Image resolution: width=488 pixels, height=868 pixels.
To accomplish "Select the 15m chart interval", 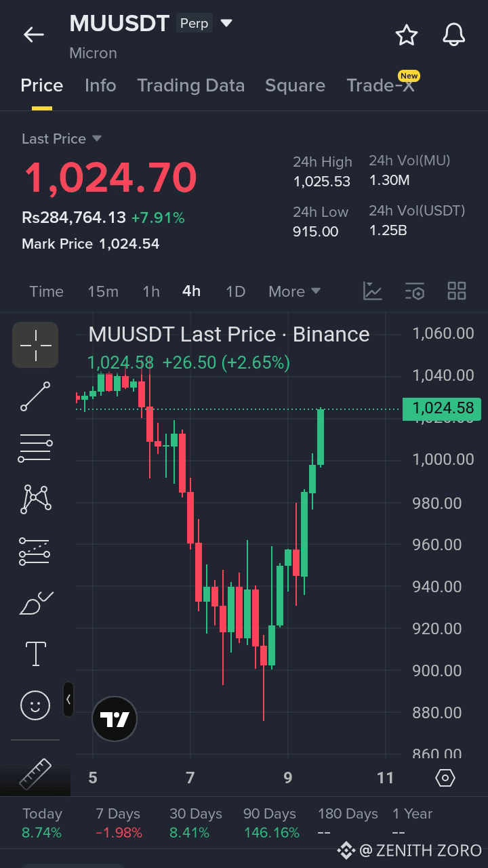I will pos(103,291).
